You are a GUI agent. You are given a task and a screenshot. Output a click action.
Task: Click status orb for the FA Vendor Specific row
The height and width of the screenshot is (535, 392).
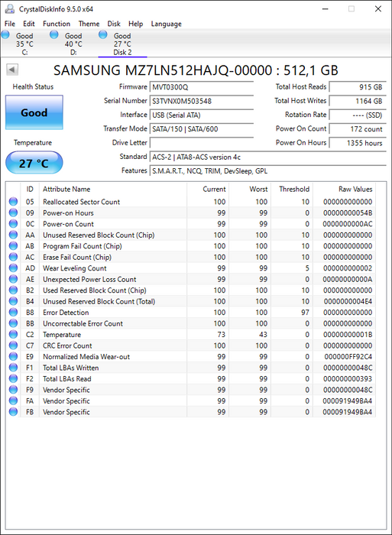(13, 401)
